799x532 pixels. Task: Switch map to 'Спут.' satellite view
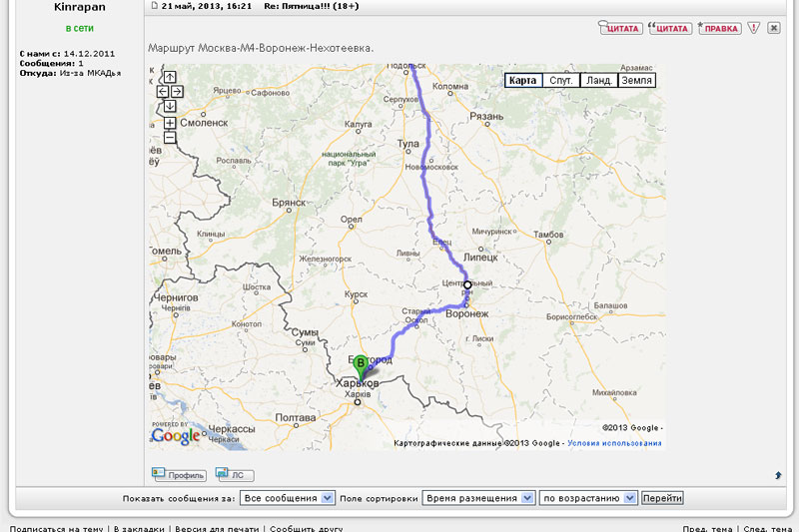pyautogui.click(x=560, y=80)
